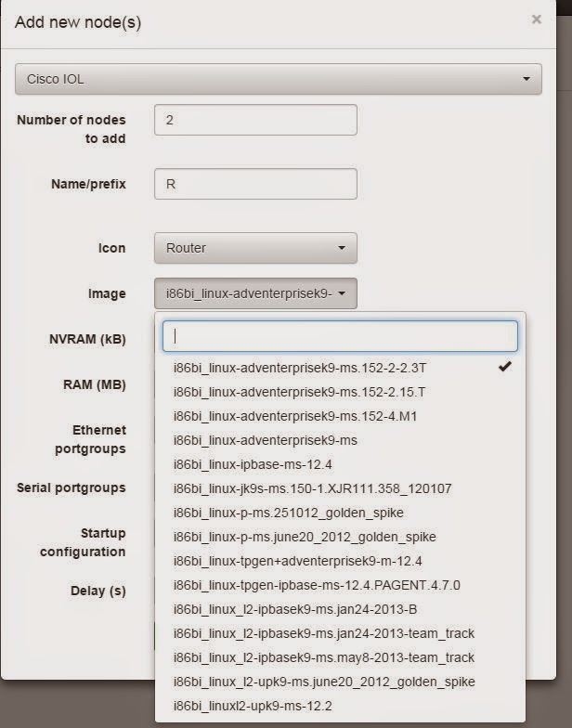The image size is (572, 728).
Task: Collapse the Image dropdown button
Action: [x=255, y=293]
